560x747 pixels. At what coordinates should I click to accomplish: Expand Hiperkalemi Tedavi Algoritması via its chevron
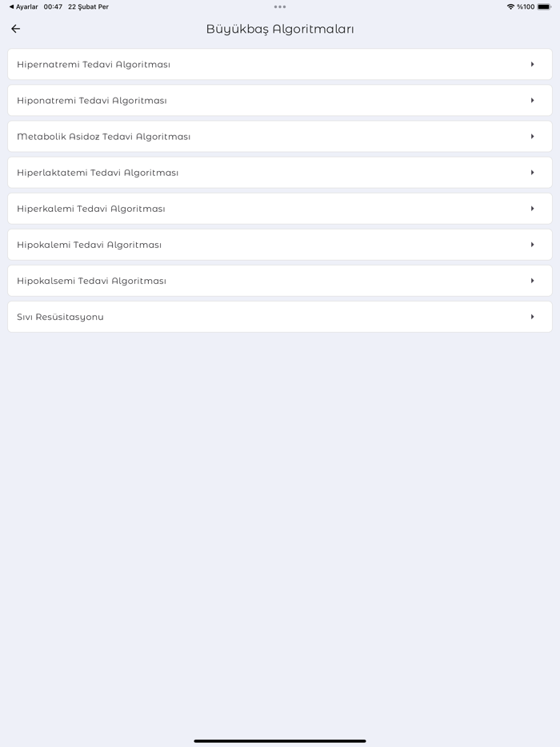pyautogui.click(x=533, y=208)
